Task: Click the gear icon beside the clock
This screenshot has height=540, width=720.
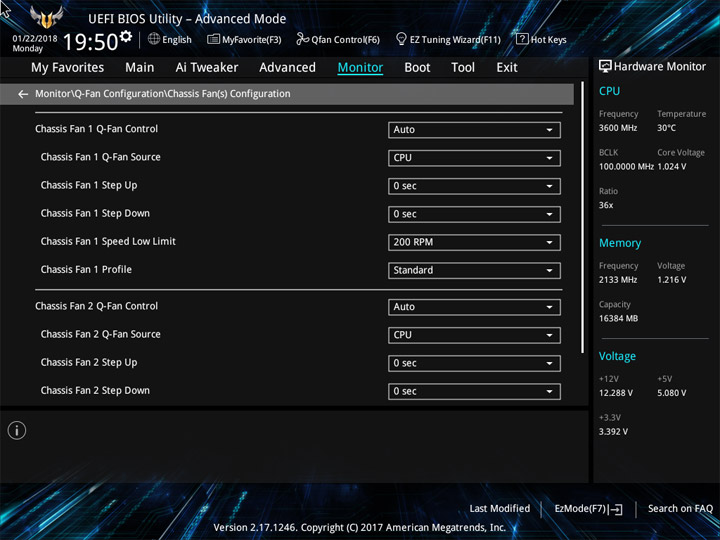Action: coord(125,36)
